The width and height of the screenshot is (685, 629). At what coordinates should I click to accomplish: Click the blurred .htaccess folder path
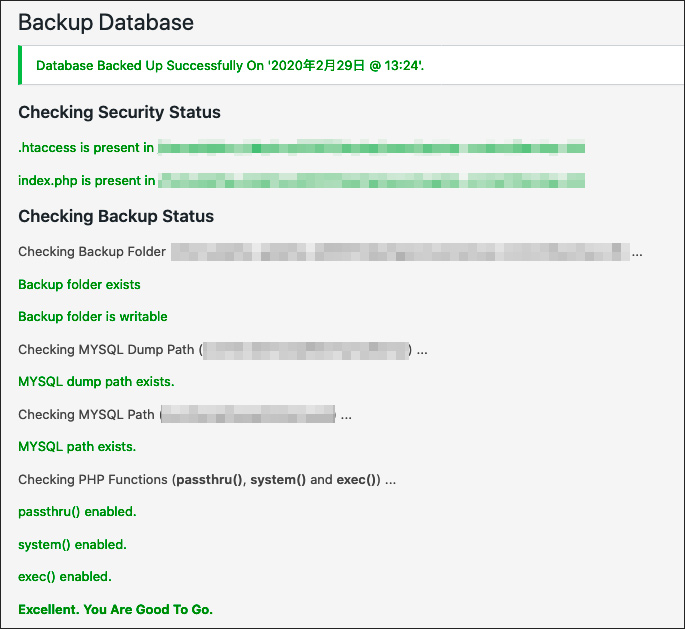point(371,147)
